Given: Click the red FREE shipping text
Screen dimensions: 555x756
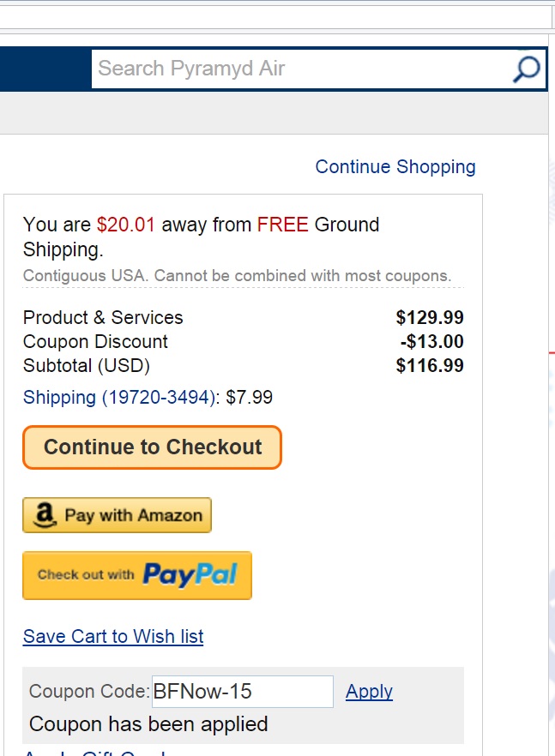Looking at the screenshot, I should (283, 225).
